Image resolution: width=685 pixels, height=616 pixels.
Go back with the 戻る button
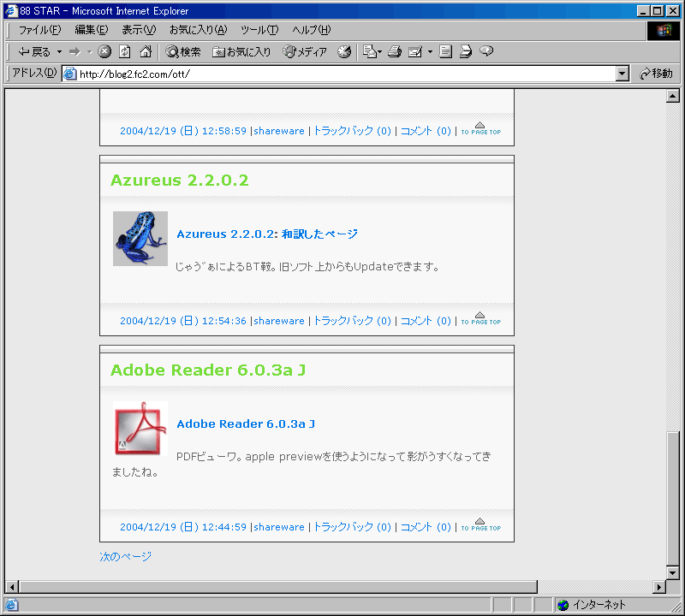34,52
